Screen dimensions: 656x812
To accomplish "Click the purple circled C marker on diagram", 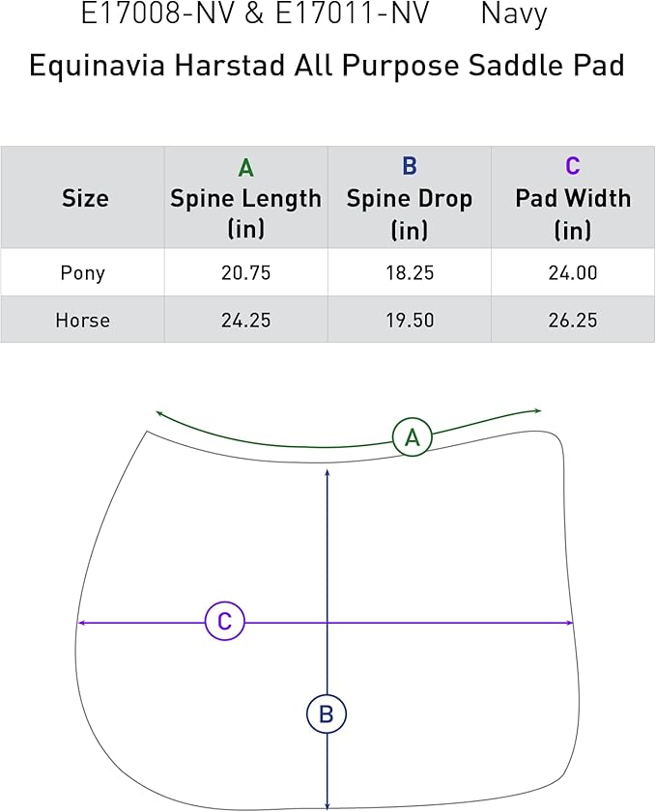I will (224, 622).
